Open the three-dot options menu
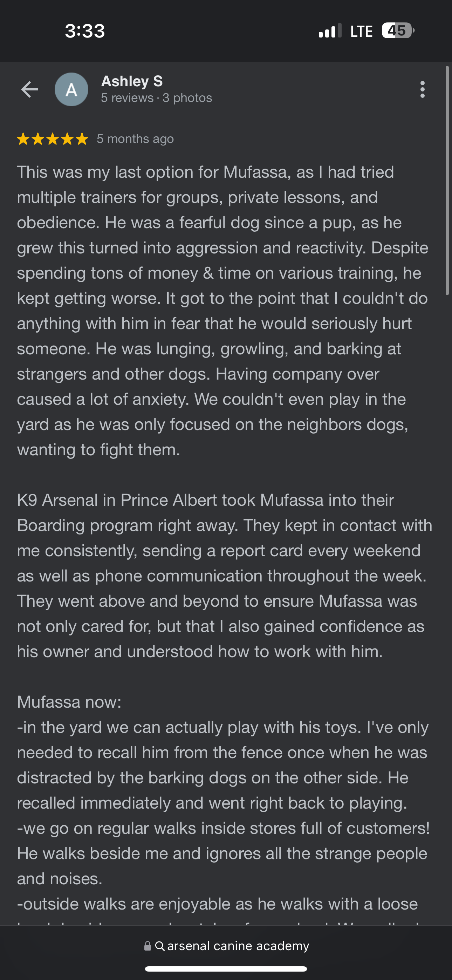This screenshot has width=452, height=980. pyautogui.click(x=422, y=89)
